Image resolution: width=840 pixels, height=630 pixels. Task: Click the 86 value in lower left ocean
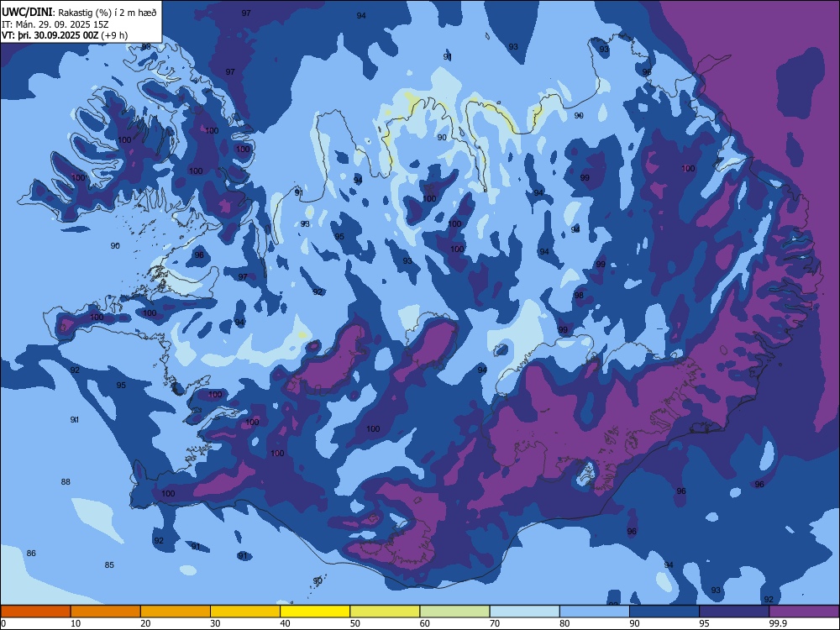tap(31, 553)
